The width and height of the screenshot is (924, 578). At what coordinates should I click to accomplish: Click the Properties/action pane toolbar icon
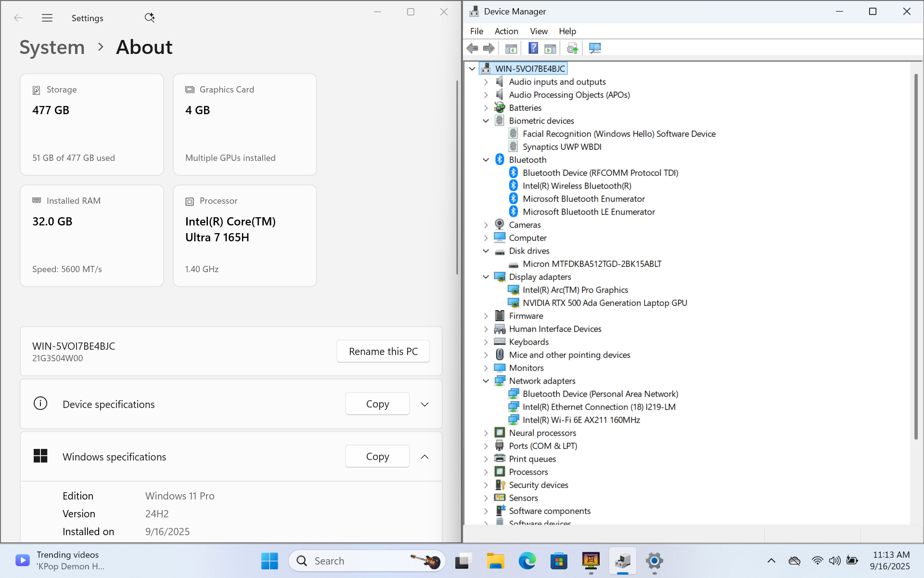point(550,48)
